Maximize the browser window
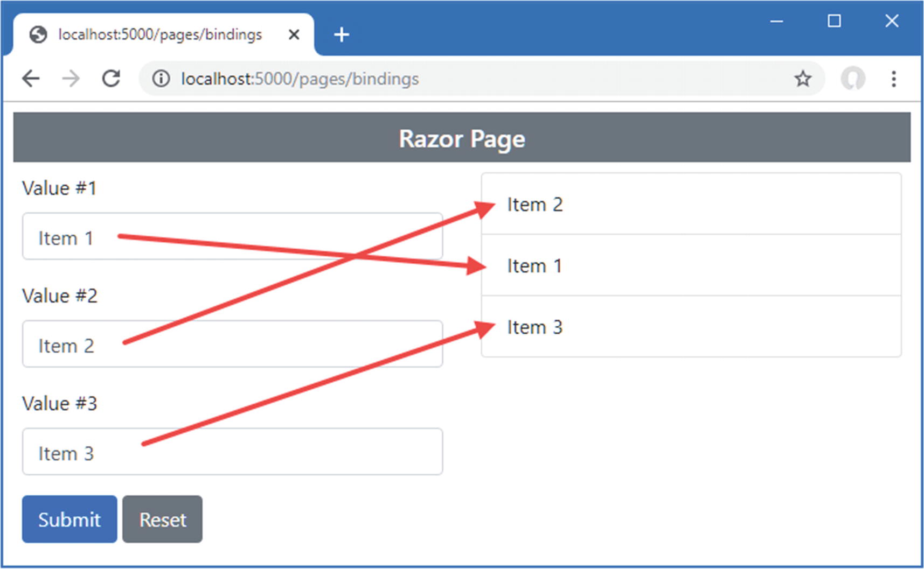 pos(834,21)
